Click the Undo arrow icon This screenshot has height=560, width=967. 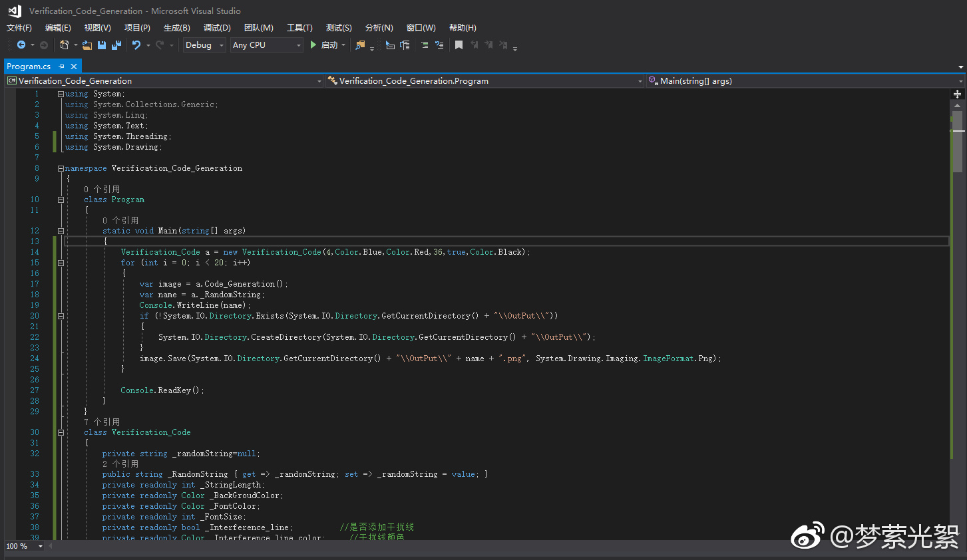(136, 45)
